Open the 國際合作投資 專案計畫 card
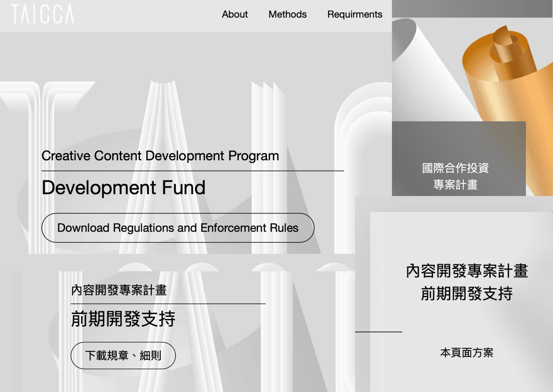 (x=459, y=159)
